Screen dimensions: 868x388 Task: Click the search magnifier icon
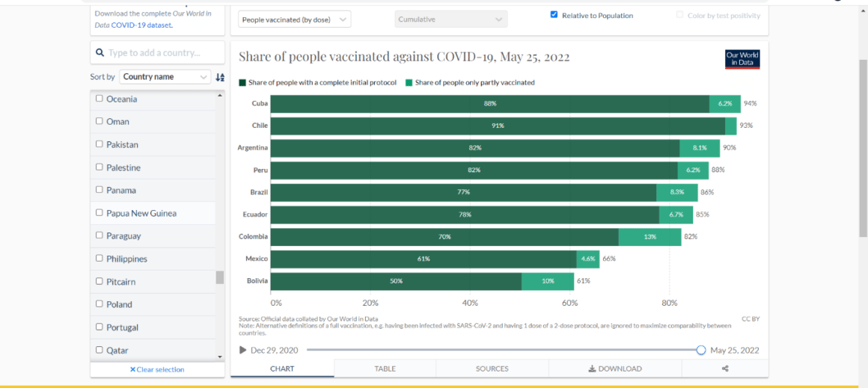[x=100, y=53]
